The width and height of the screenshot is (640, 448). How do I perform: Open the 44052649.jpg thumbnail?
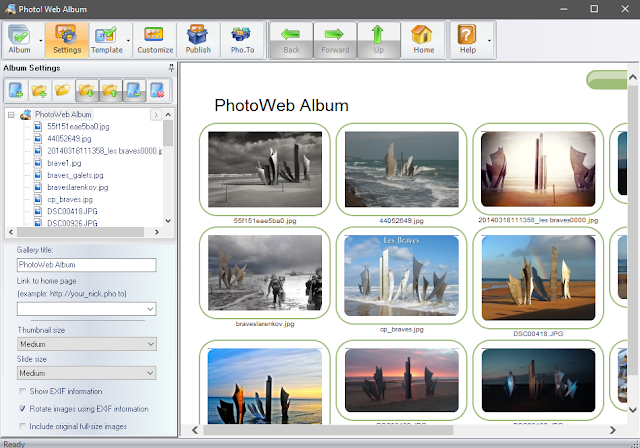402,169
